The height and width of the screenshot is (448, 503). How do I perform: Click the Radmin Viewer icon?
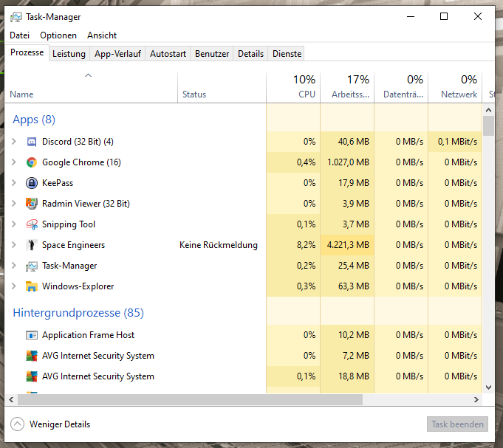[x=32, y=204]
